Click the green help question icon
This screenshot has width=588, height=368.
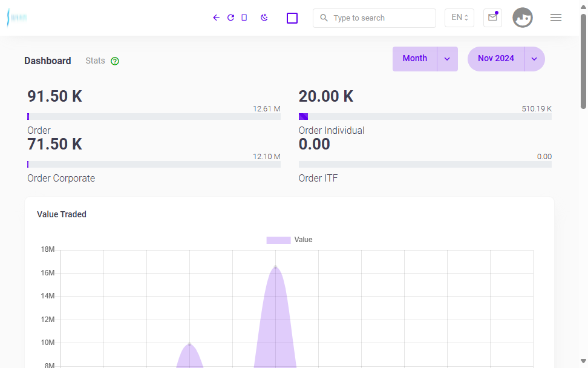[x=115, y=61]
